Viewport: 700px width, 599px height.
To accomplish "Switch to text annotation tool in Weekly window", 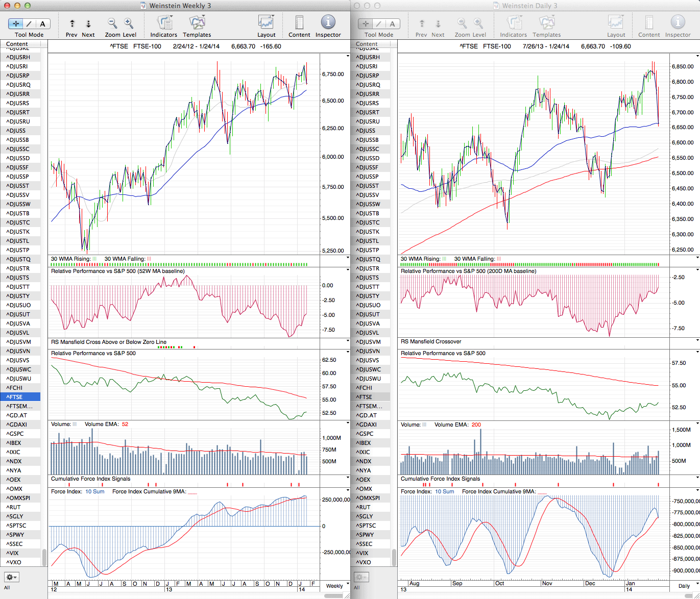I will [42, 24].
